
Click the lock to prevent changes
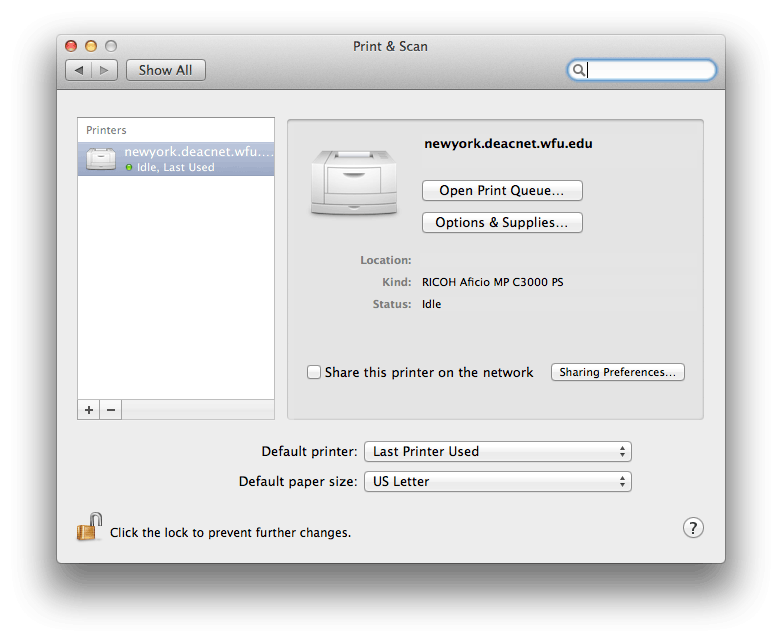(89, 527)
